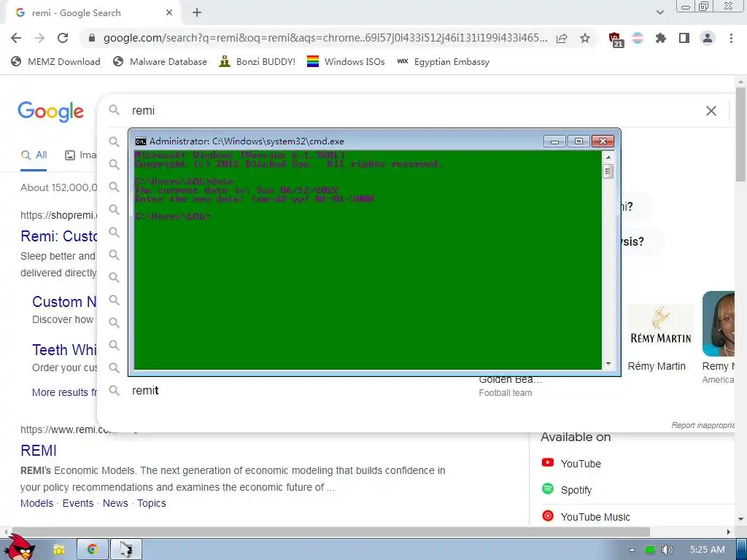747x560 pixels.
Task: Click the green network tray icon
Action: (x=650, y=550)
